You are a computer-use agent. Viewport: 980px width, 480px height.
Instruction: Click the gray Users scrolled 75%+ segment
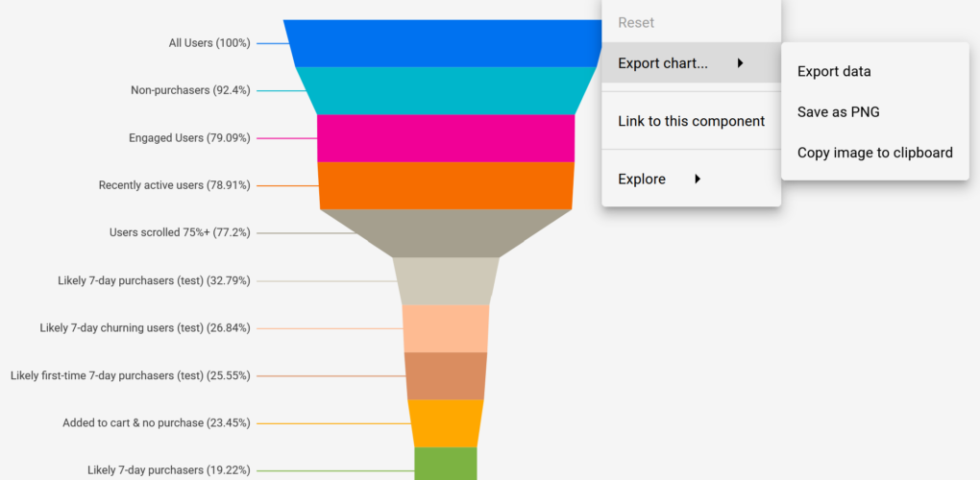(446, 232)
